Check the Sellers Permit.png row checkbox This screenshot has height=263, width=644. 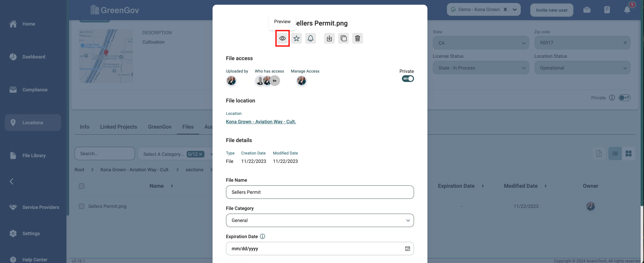pos(82,206)
